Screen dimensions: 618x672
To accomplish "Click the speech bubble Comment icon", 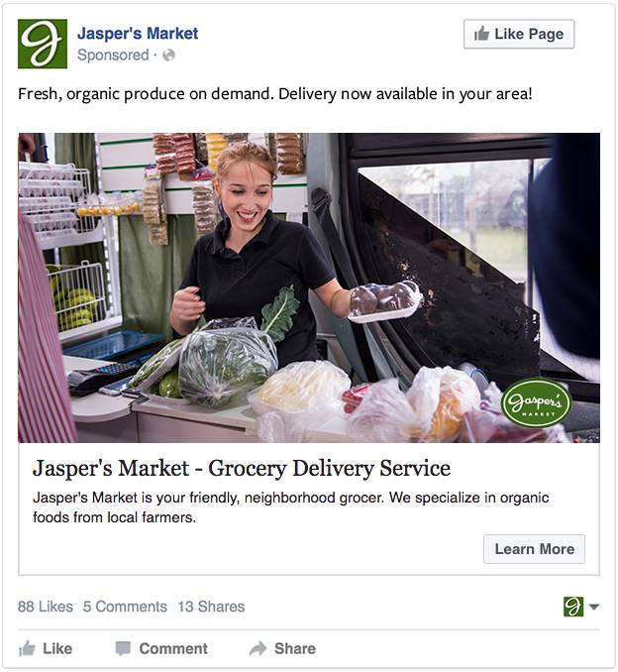I will pyautogui.click(x=123, y=648).
